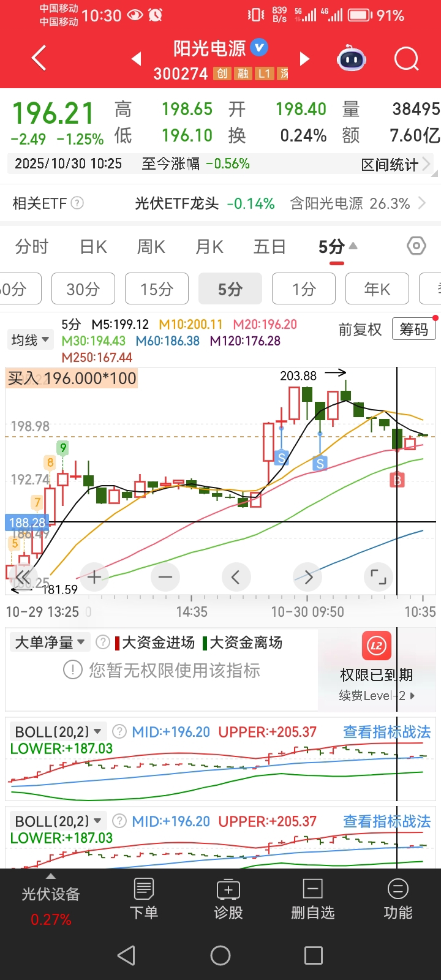441x980 pixels.
Task: Choose the 年K period button
Action: 377,288
